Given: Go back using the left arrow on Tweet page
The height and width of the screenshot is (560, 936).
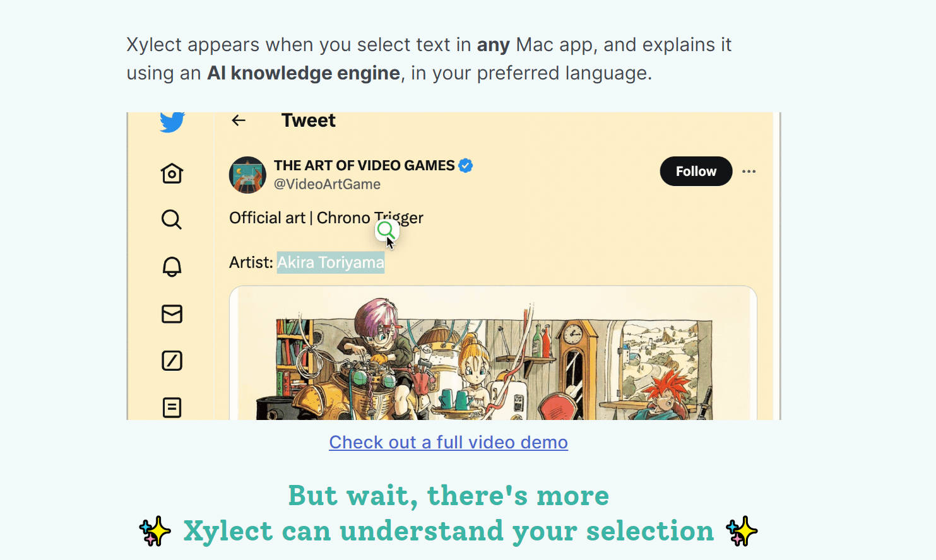Looking at the screenshot, I should point(239,120).
